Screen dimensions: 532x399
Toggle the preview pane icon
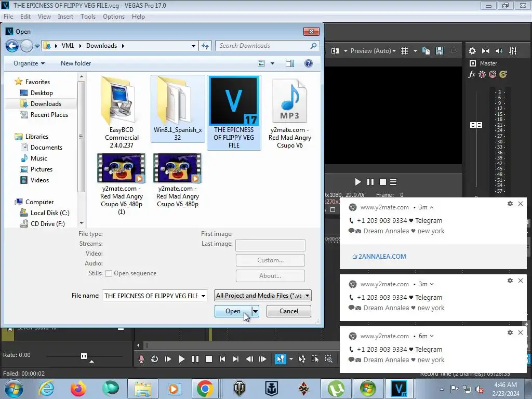click(290, 63)
